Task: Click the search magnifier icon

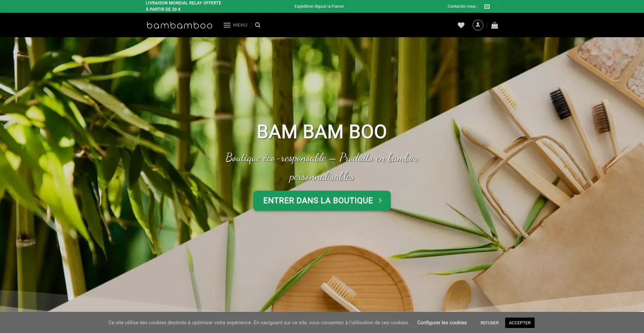Action: [258, 25]
